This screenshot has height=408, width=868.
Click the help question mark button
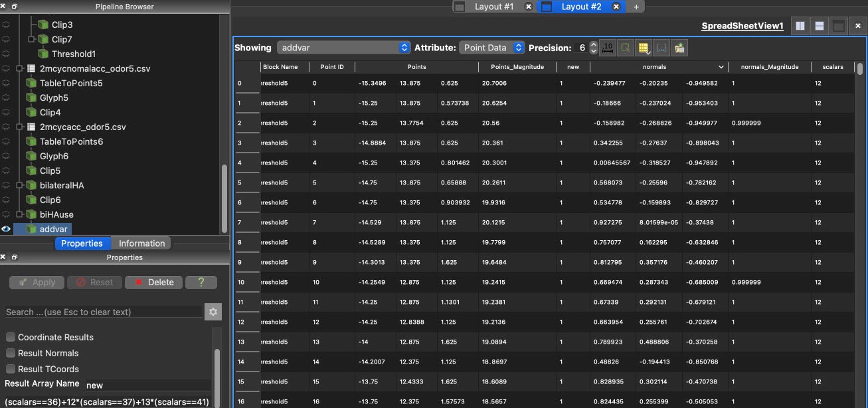[201, 282]
